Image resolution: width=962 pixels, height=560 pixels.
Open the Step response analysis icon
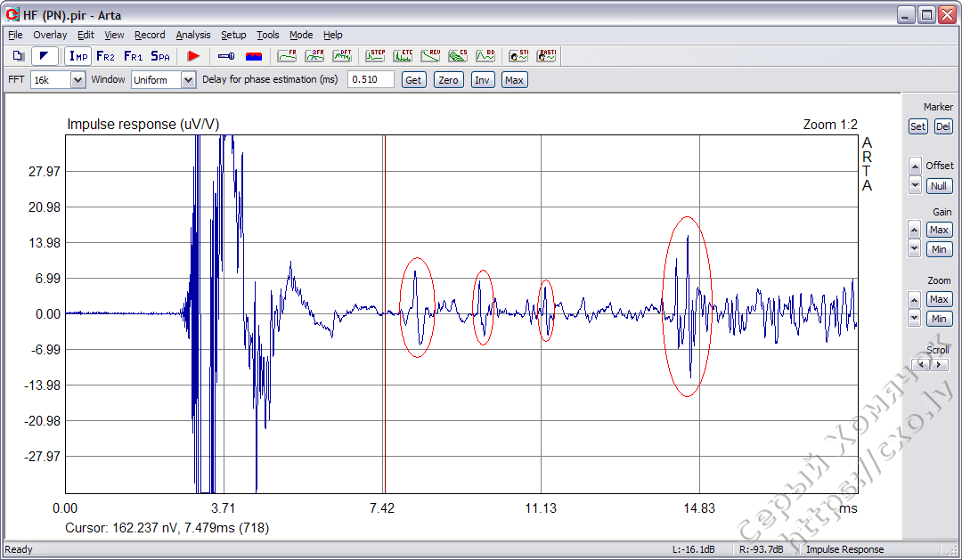pyautogui.click(x=375, y=55)
